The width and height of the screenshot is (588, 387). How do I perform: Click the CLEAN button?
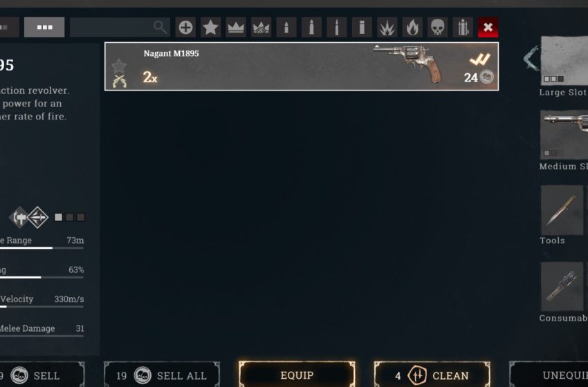pos(432,375)
